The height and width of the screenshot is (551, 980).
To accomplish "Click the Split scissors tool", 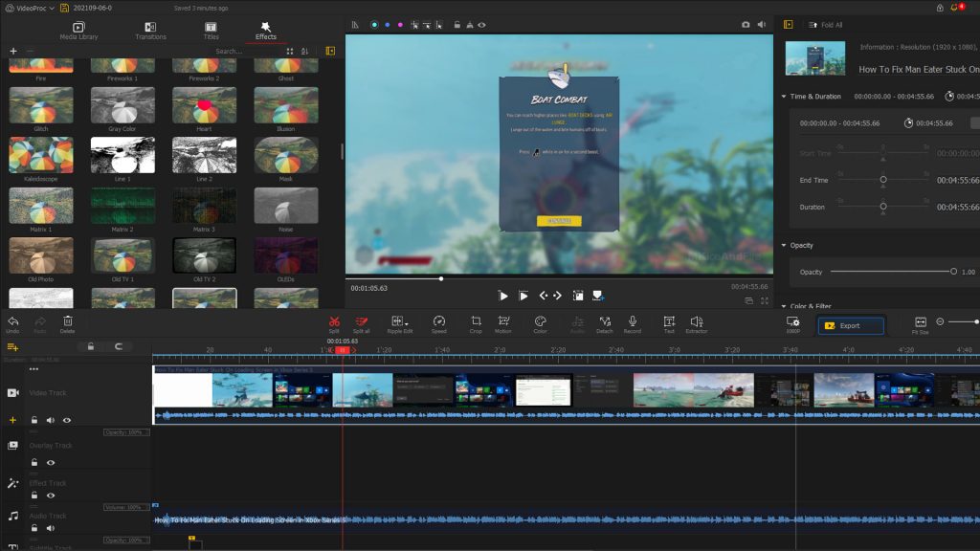I will pos(334,324).
